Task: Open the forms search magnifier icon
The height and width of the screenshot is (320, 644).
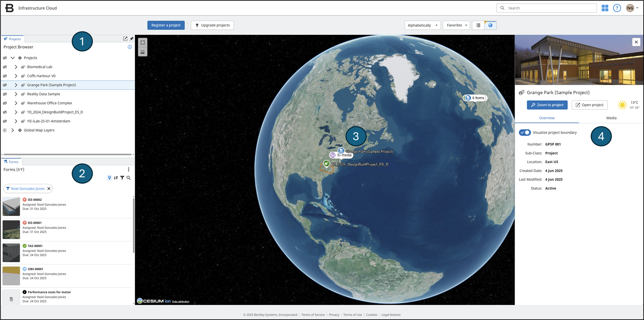Action: (128, 178)
